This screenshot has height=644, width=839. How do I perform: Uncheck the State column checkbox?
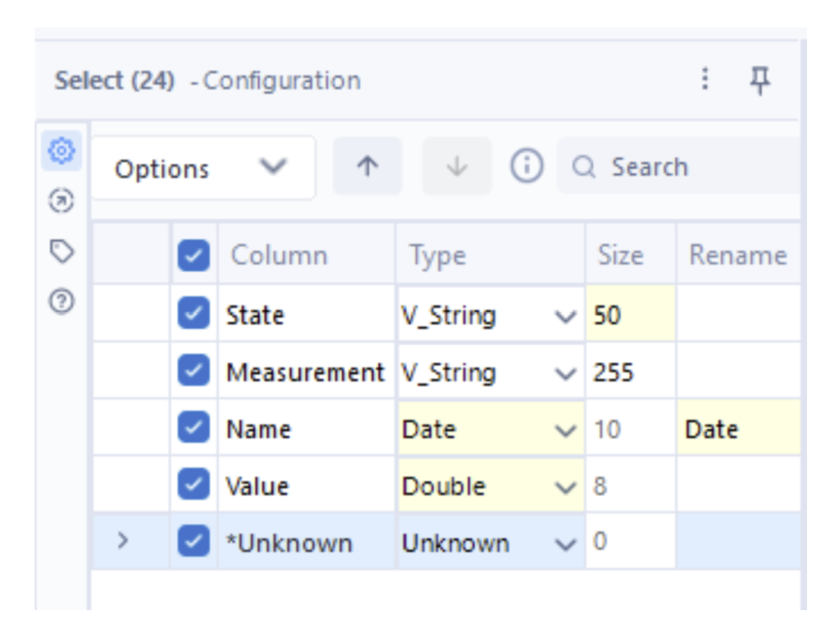click(193, 313)
